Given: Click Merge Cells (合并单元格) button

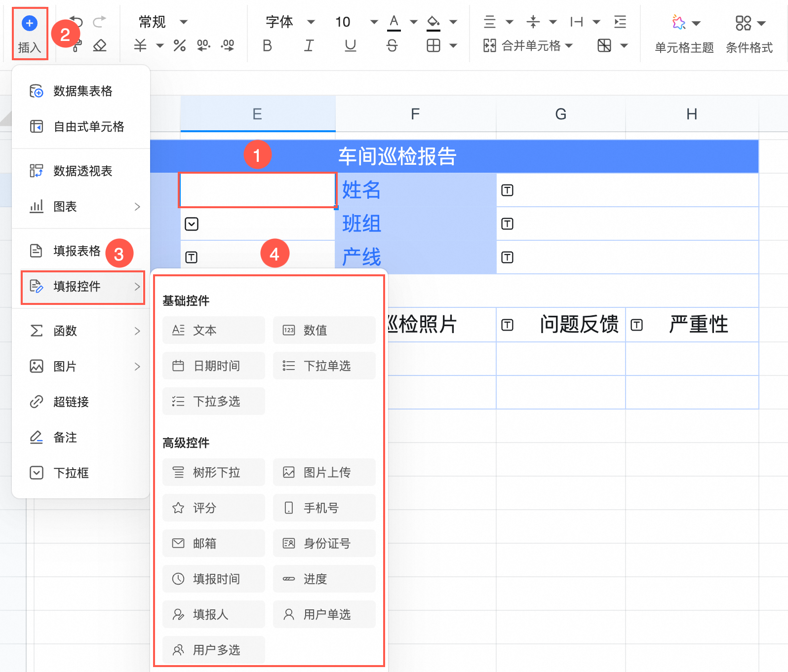Looking at the screenshot, I should click(528, 46).
